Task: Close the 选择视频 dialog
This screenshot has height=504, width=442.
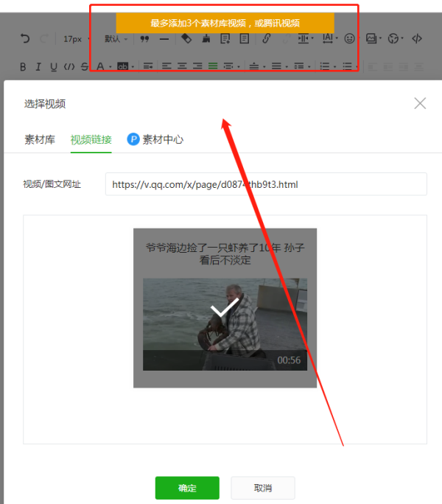Action: coord(420,103)
